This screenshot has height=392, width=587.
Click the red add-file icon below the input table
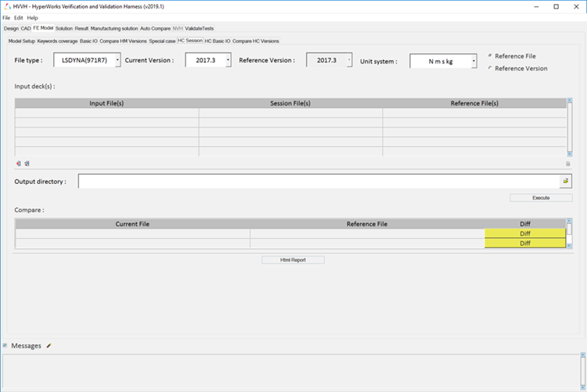click(18, 164)
